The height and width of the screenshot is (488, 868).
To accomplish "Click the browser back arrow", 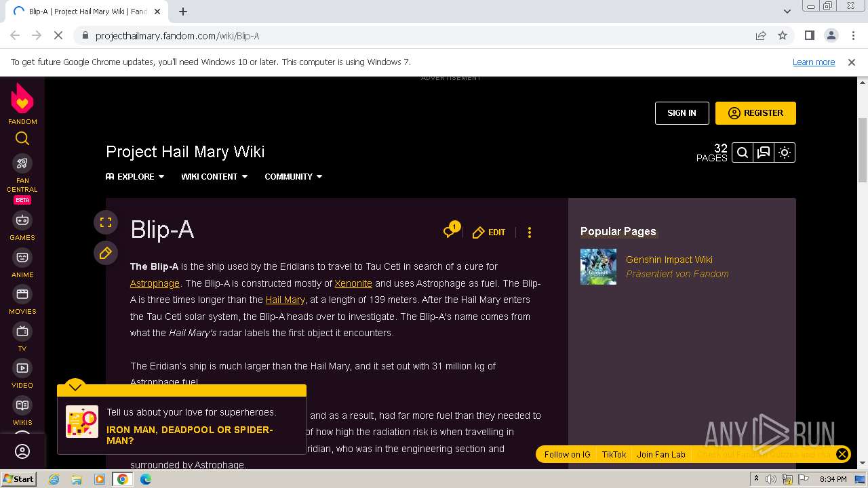I will (15, 35).
